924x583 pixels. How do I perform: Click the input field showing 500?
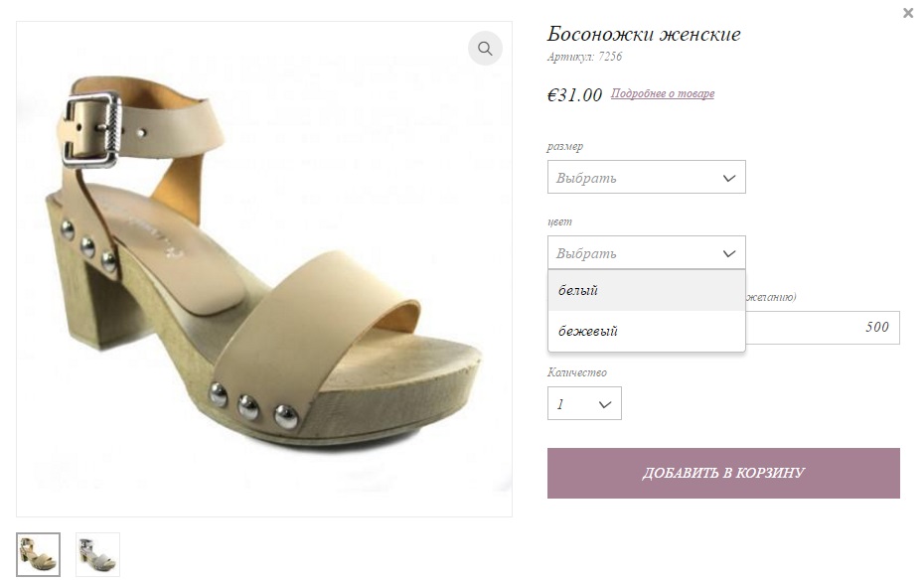(x=823, y=328)
